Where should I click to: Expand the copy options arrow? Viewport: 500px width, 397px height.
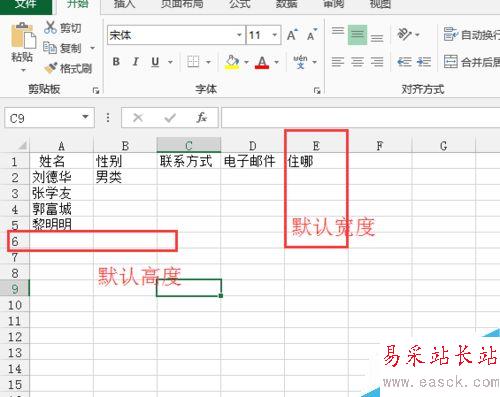(93, 48)
